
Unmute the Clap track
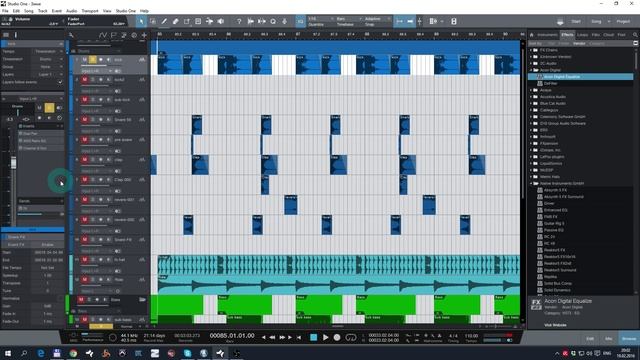point(84,160)
